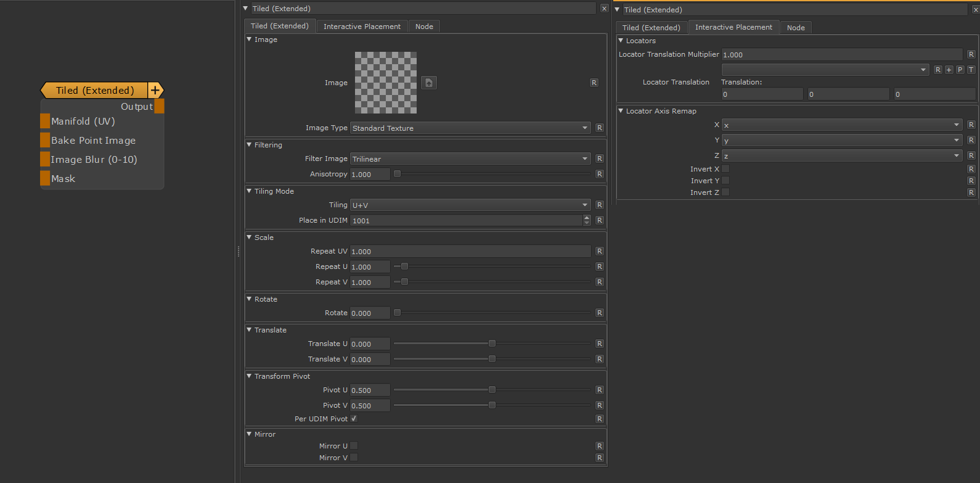
Task: Open the Filter Image dropdown set to Trilinear
Action: coord(470,159)
